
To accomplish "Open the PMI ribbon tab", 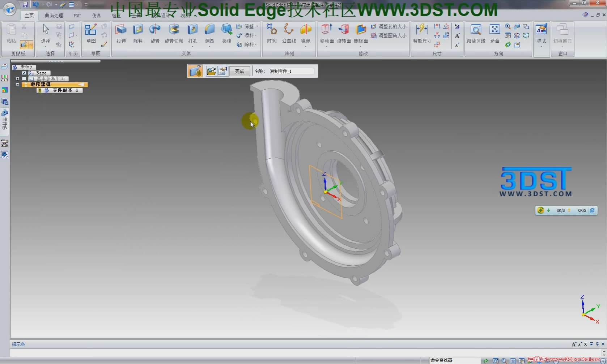I will tap(77, 16).
